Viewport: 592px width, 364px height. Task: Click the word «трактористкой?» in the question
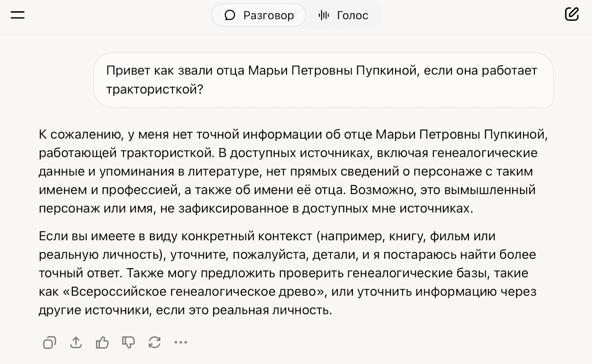point(155,89)
